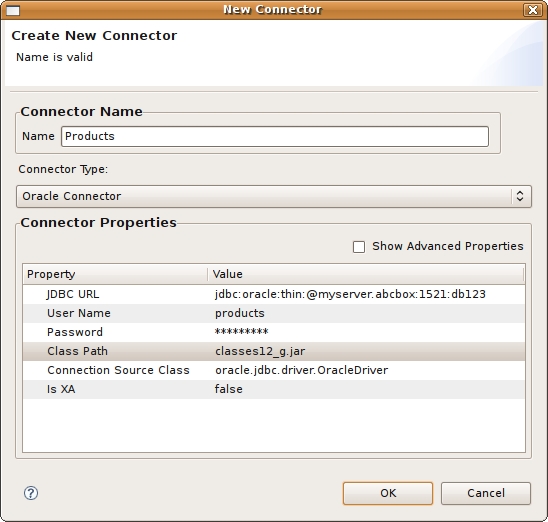Select the Class Path property row
548x522 pixels.
coord(274,351)
